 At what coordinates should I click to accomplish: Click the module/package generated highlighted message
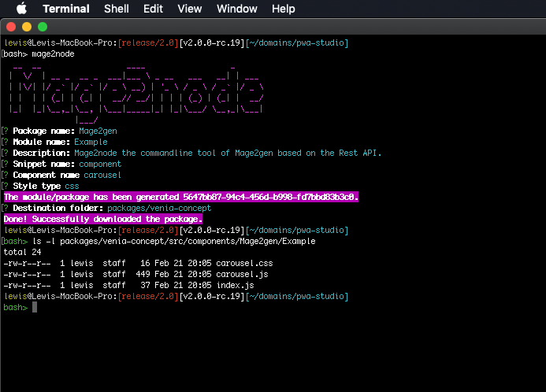(x=181, y=197)
